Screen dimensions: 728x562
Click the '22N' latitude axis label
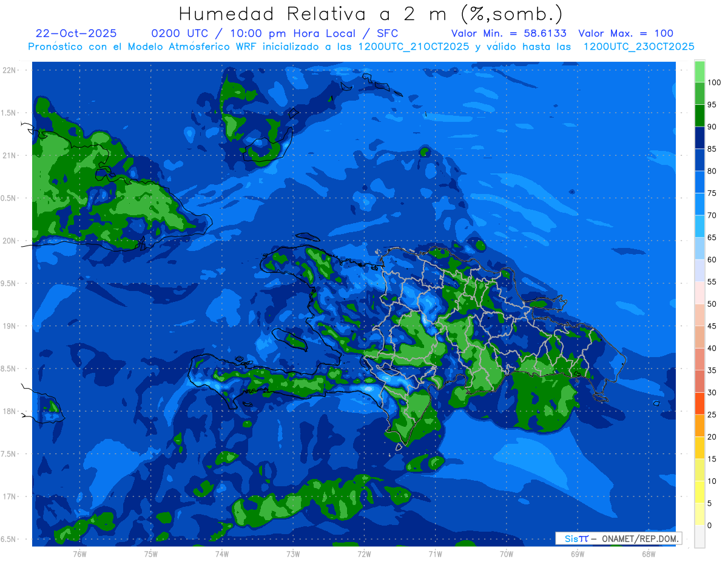click(8, 70)
